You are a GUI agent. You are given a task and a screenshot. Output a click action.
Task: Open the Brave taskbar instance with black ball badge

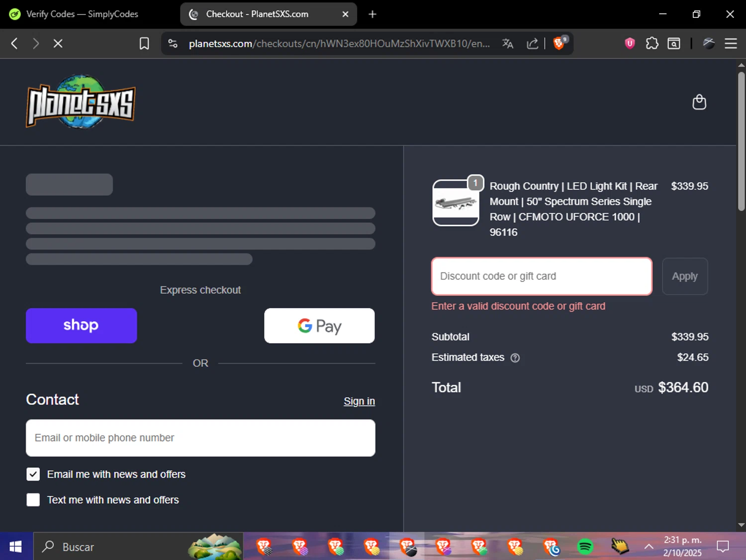click(407, 547)
